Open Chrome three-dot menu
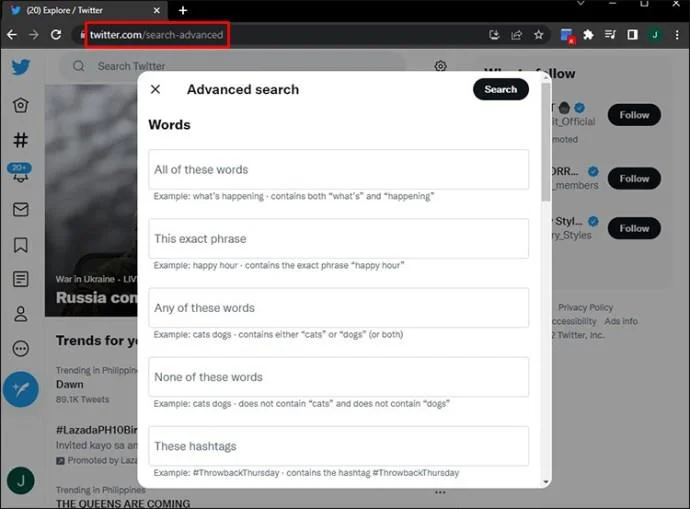The image size is (690, 509). click(x=677, y=35)
